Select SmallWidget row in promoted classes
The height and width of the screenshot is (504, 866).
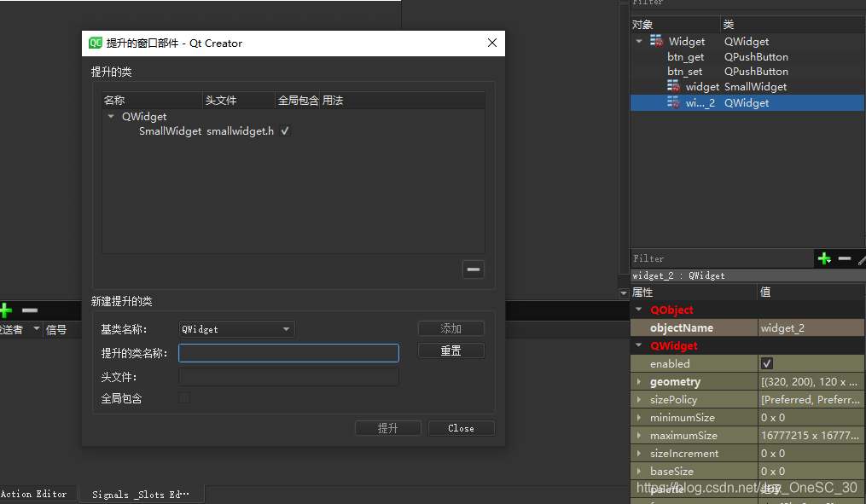click(294, 130)
